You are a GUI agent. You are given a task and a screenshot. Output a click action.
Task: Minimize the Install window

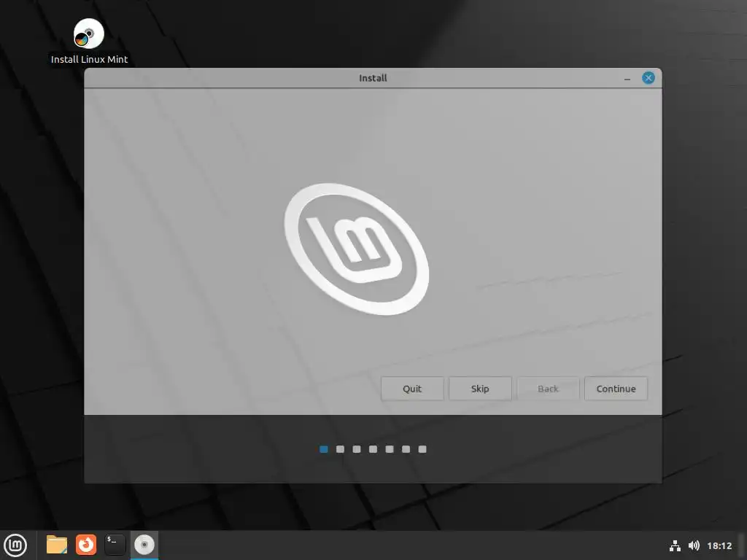(x=627, y=79)
